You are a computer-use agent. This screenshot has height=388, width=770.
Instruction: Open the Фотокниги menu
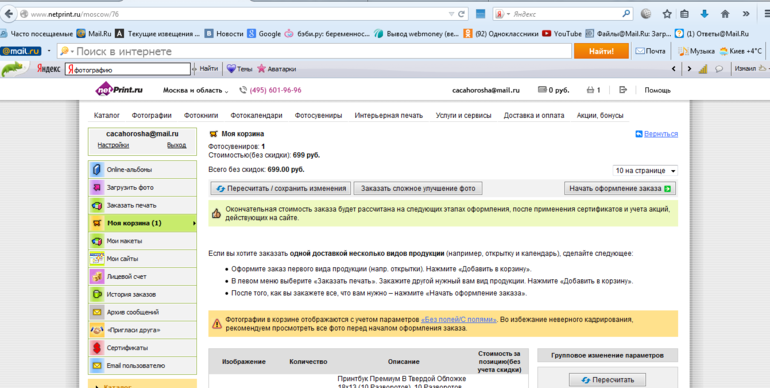[201, 115]
